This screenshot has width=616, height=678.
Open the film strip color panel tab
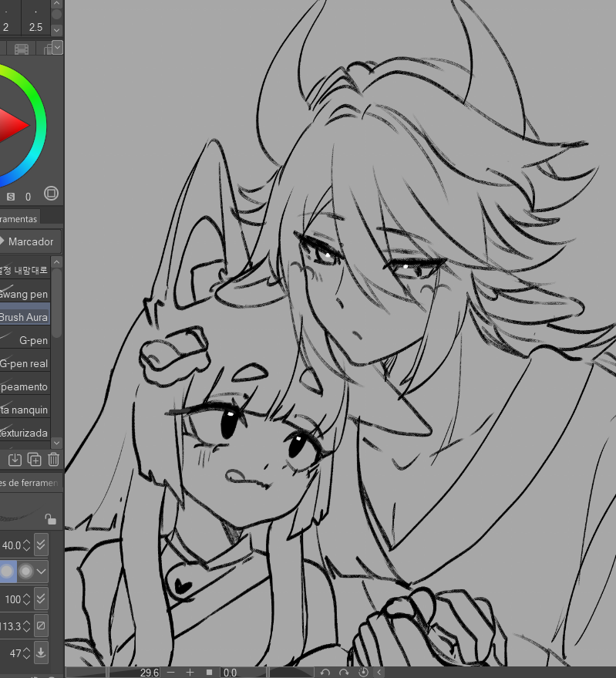[21, 49]
